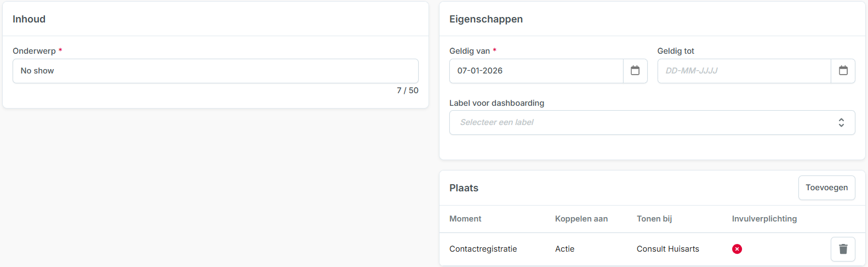868x267 pixels.
Task: Click the Onderwerp field label
Action: [34, 51]
